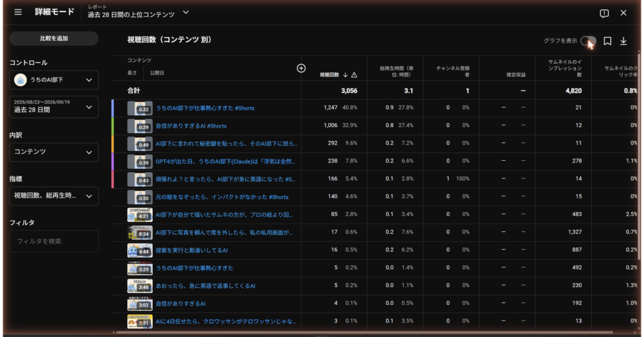The width and height of the screenshot is (644, 337).
Task: Click the 4:44 video thumbnail
Action: [x=140, y=250]
